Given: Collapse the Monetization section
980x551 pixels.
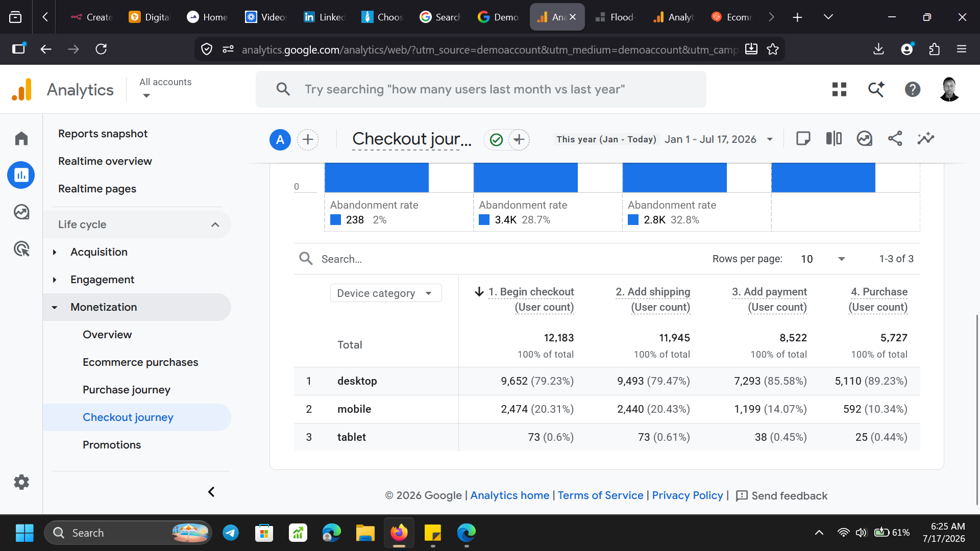Looking at the screenshot, I should [x=55, y=307].
